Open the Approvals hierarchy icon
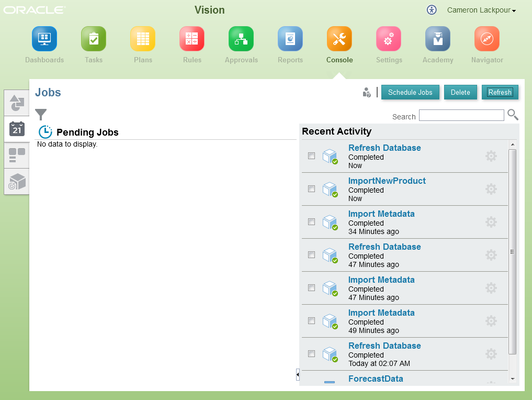 coord(241,39)
